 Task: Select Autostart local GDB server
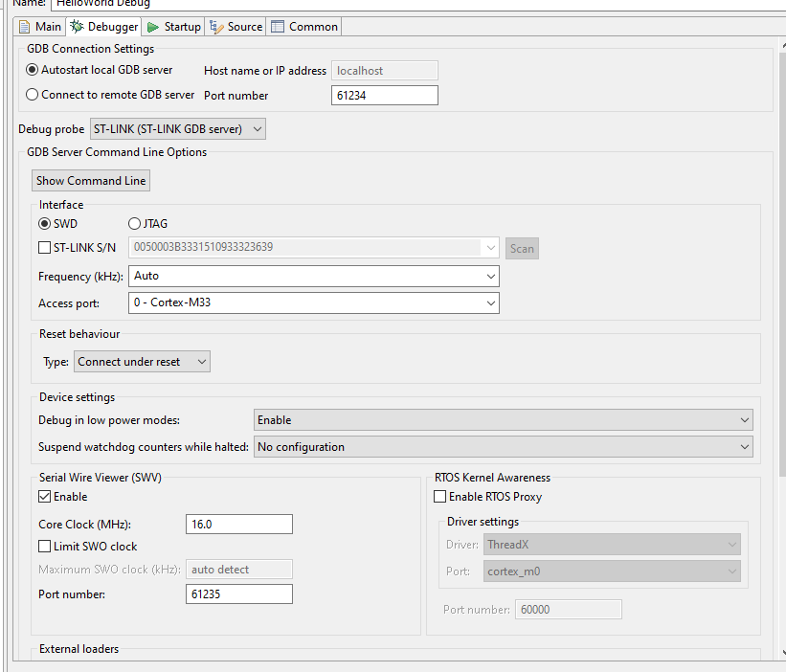[x=100, y=70]
